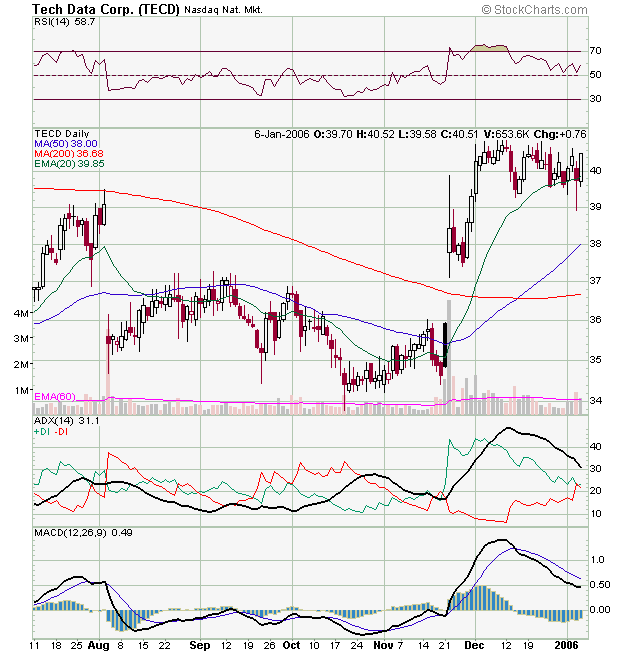Click the "Nov" month label on the date axis
Screen dimensions: 620x657
click(x=383, y=645)
